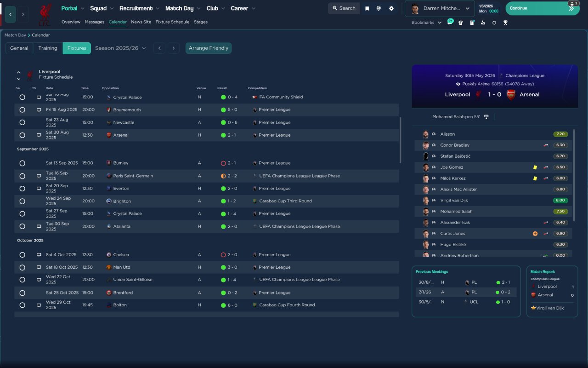Click the down arrow beside Liverpool crest
The image size is (588, 368).
19,79
